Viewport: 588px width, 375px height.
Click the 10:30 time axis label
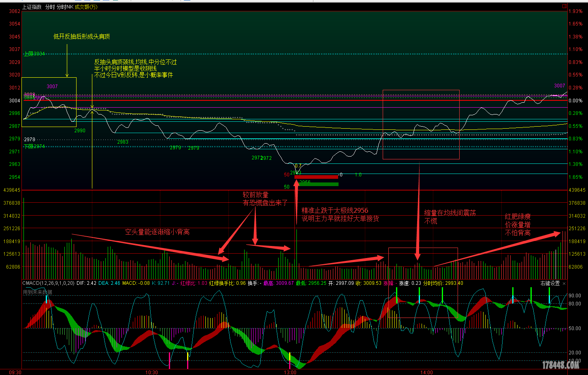coord(151,372)
